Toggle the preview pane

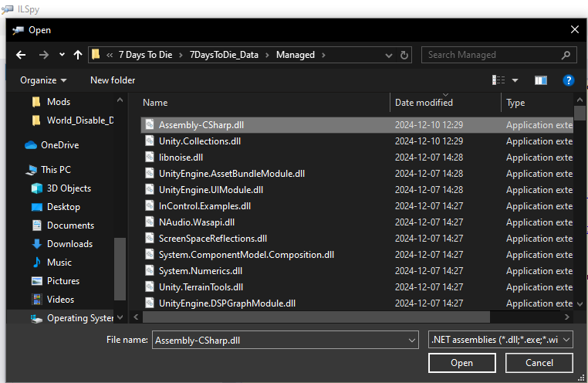(x=541, y=80)
